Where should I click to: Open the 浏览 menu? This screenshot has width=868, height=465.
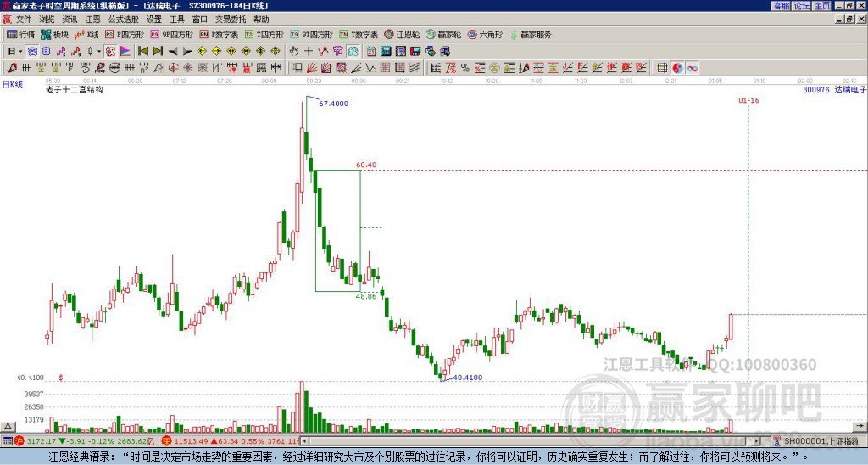(x=47, y=20)
